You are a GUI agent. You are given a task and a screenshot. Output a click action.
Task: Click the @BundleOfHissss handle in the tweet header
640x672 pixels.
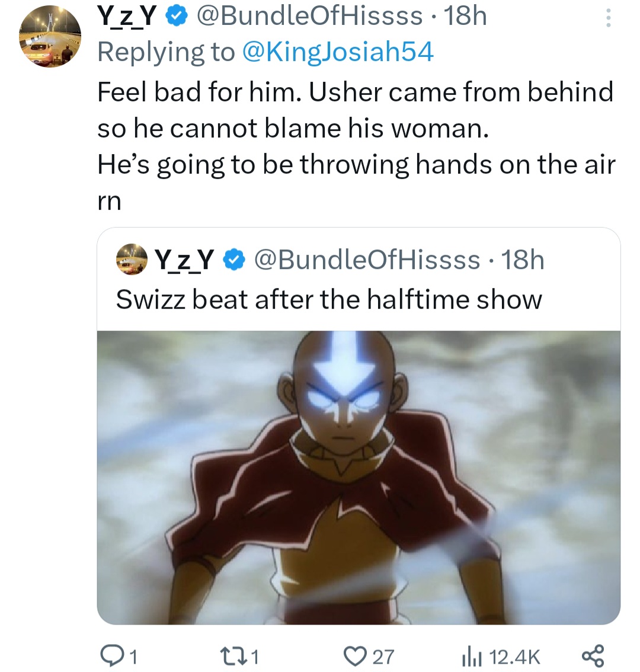(x=309, y=17)
